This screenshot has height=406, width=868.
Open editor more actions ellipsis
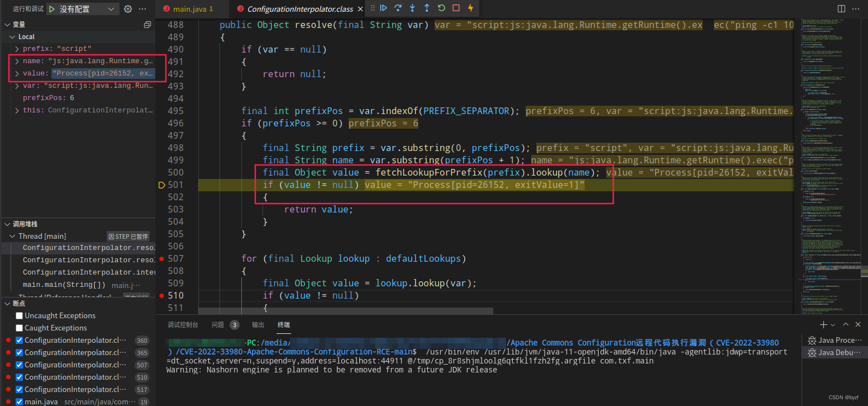(x=857, y=9)
